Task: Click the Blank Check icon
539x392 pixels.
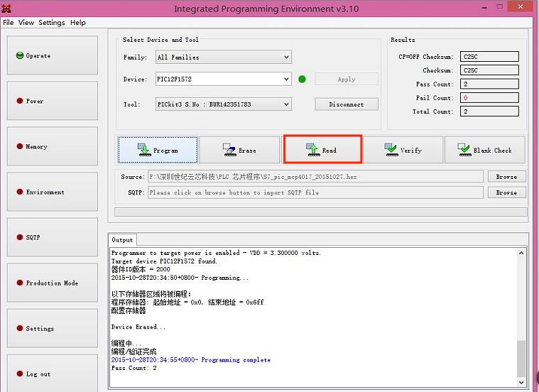Action: click(x=464, y=150)
